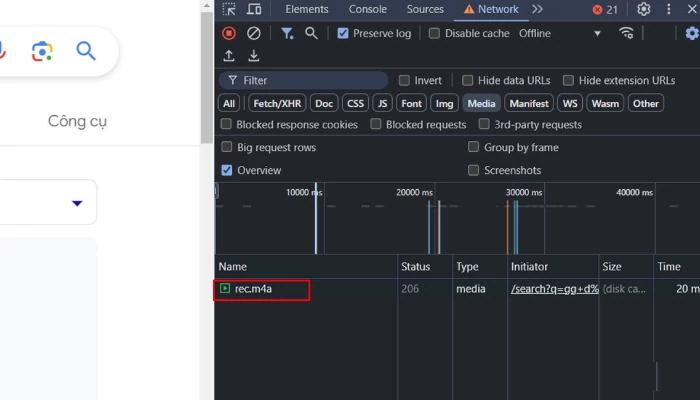Toggle the device toolbar icon
Screen dimensions: 700x400
[x=254, y=9]
